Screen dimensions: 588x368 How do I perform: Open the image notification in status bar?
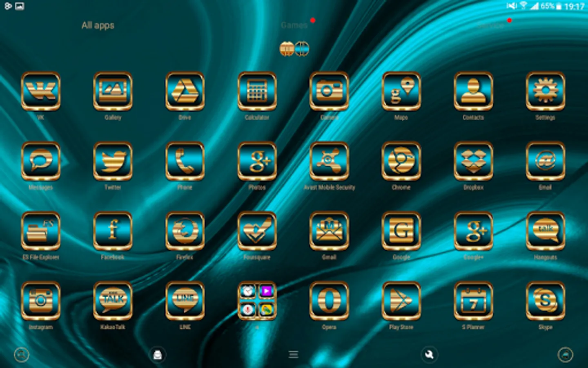click(x=20, y=6)
